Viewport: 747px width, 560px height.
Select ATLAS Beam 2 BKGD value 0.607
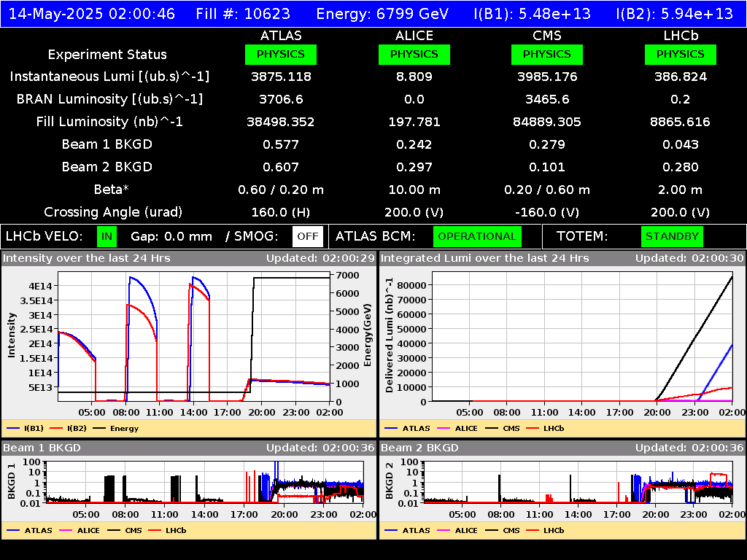(x=281, y=167)
